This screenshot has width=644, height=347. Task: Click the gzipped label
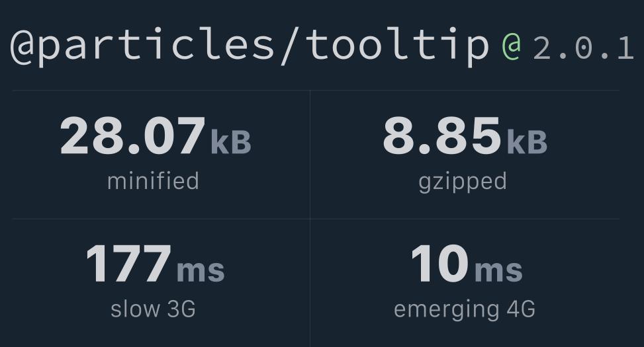point(463,182)
